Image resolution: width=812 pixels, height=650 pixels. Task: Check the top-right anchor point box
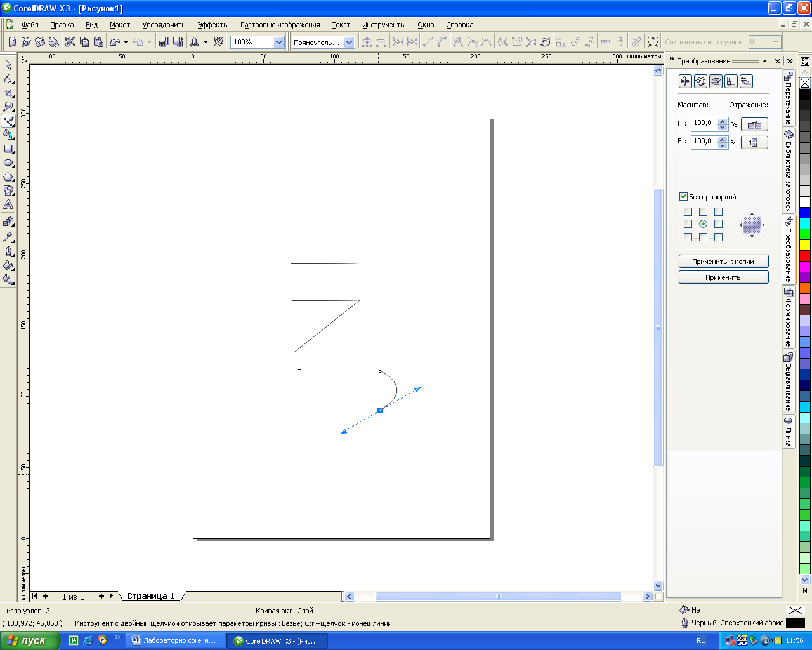718,211
